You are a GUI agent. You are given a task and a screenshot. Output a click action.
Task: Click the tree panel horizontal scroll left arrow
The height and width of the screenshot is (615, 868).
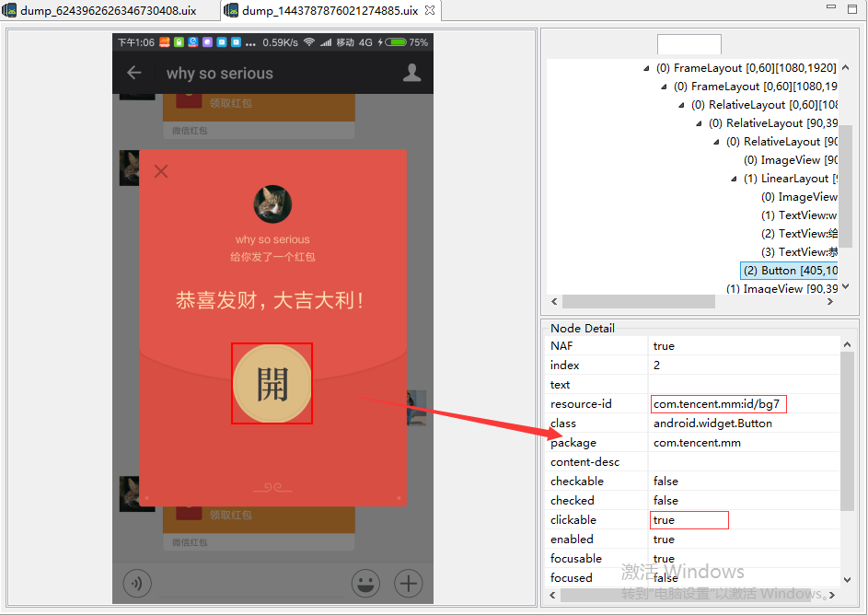pos(554,302)
